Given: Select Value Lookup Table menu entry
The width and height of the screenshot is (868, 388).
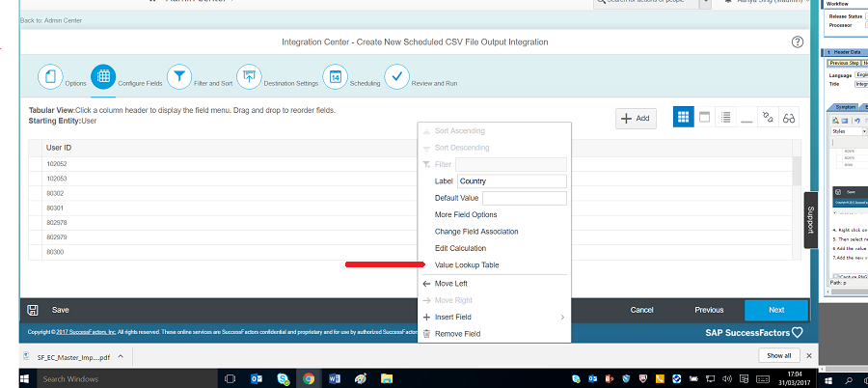Looking at the screenshot, I should 467,265.
